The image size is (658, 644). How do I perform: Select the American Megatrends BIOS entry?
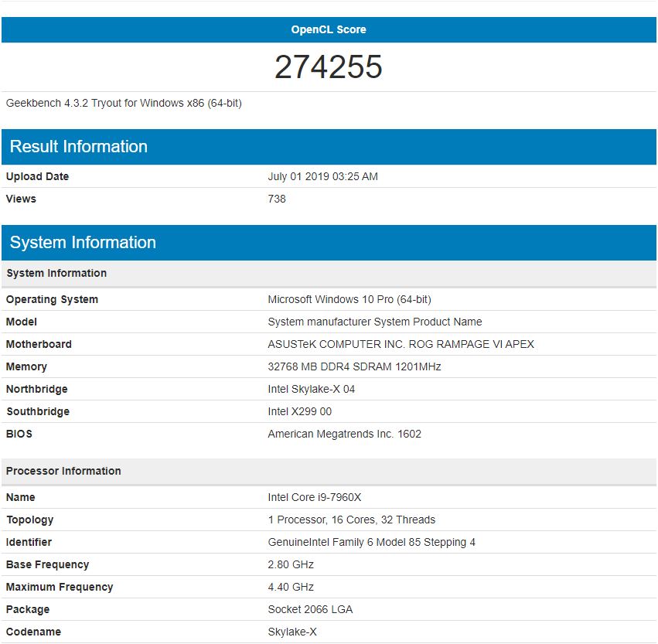click(x=345, y=434)
